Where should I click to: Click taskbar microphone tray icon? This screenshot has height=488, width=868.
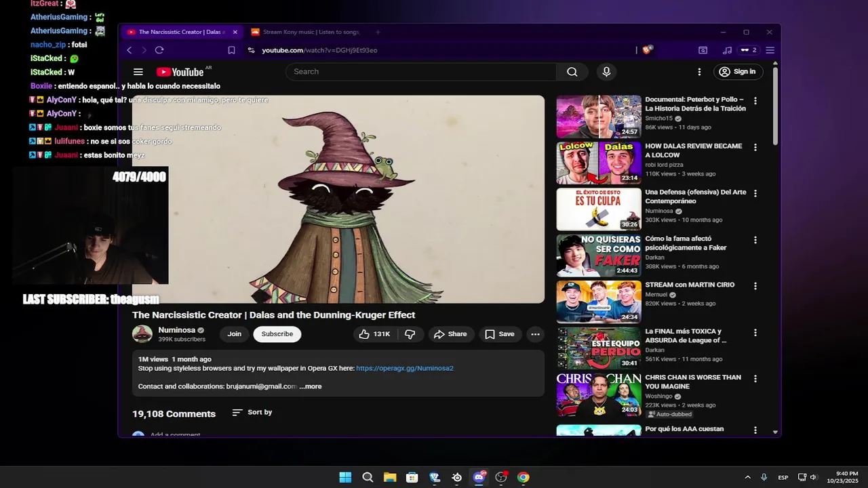[x=764, y=477]
